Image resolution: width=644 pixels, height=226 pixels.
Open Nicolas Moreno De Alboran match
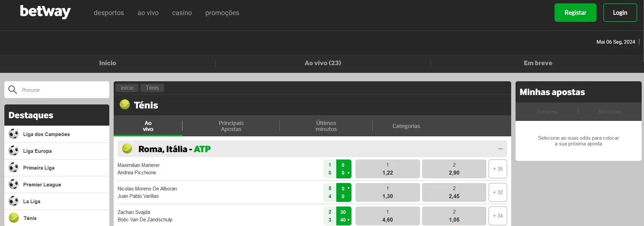point(147,192)
